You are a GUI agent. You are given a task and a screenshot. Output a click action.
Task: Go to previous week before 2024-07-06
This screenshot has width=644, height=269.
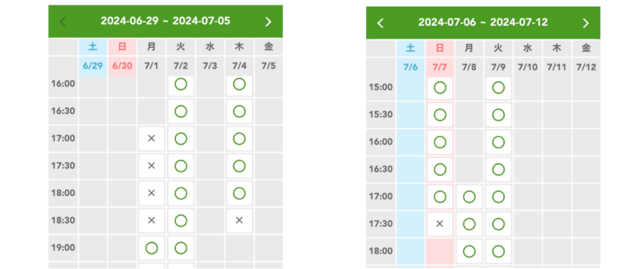[380, 23]
